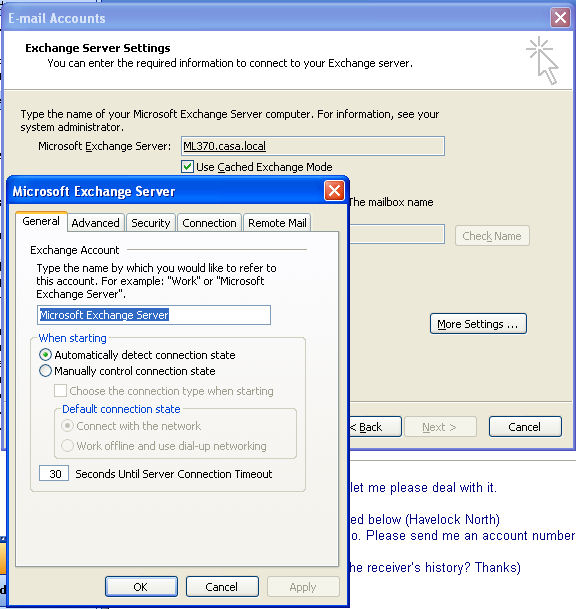Viewport: 576px width, 609px height.
Task: Check Choose the connection type when starting
Action: [60, 390]
